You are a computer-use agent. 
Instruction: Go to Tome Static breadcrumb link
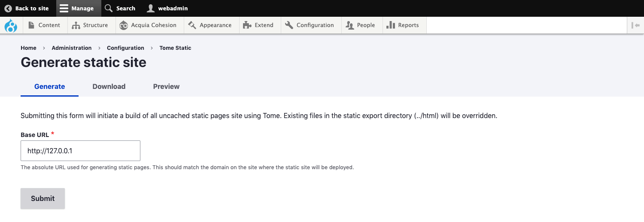point(175,48)
